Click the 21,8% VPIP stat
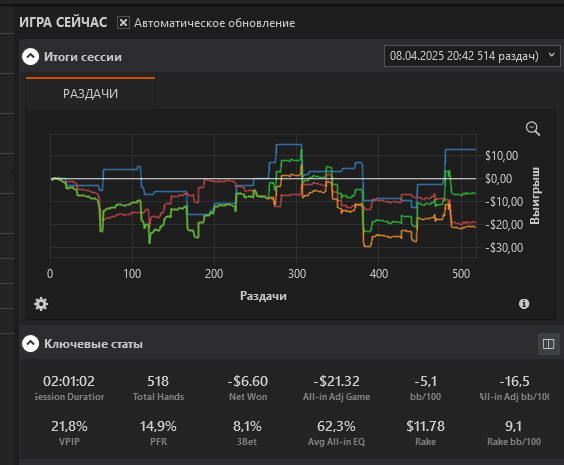This screenshot has height=465, width=564. [69, 433]
